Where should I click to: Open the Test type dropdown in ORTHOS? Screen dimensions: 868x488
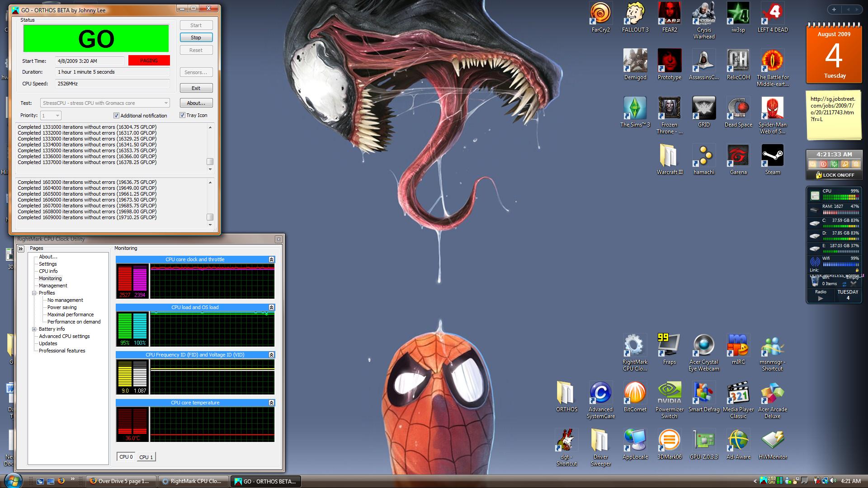coord(105,103)
